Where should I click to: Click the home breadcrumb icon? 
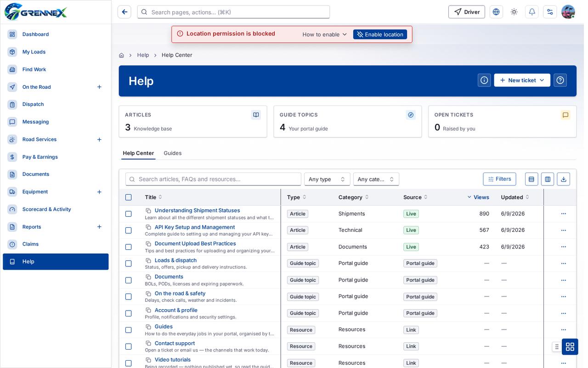[121, 55]
